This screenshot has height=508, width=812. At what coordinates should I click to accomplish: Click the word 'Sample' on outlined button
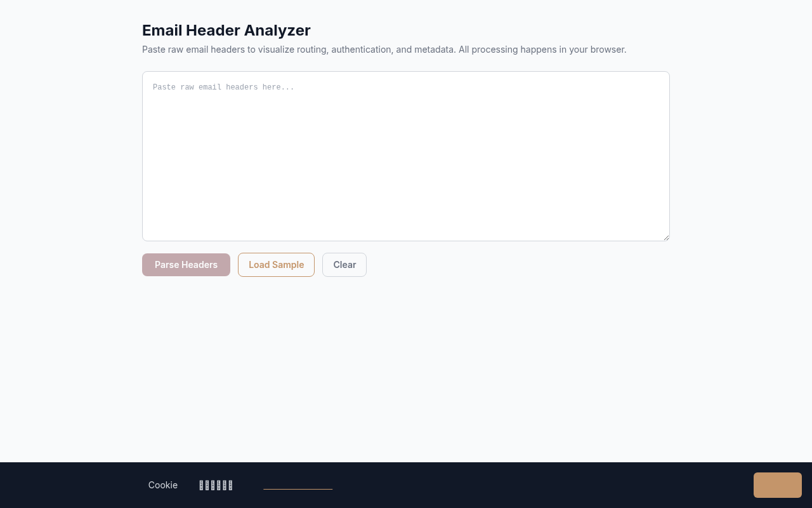[289, 265]
